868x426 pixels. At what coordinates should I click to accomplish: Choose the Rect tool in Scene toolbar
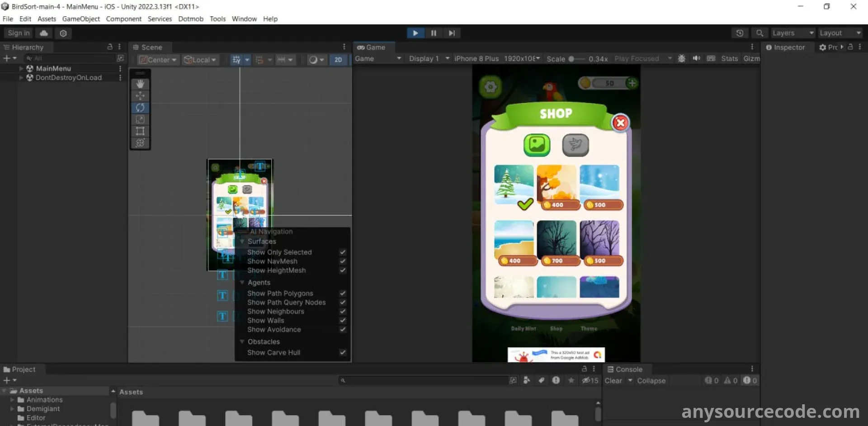(140, 131)
